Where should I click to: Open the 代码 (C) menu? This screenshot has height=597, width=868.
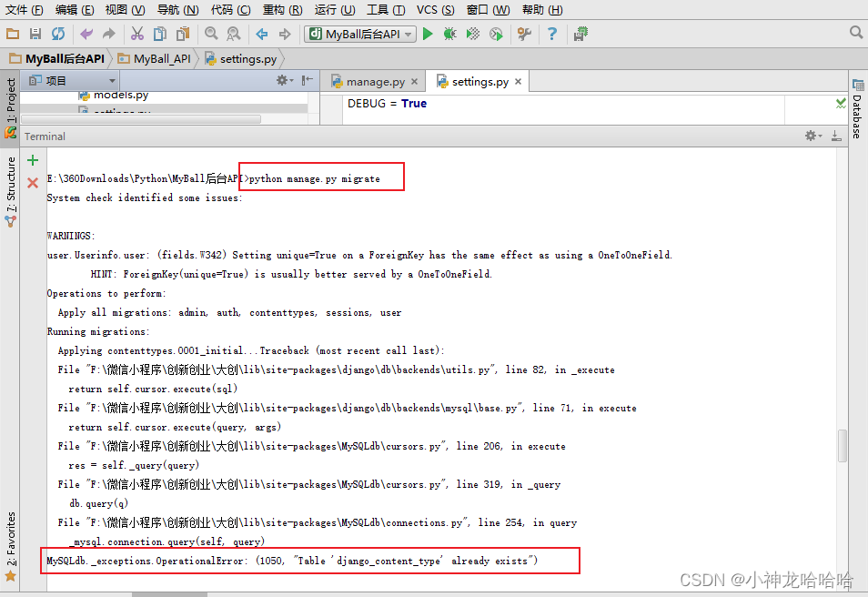(231, 9)
